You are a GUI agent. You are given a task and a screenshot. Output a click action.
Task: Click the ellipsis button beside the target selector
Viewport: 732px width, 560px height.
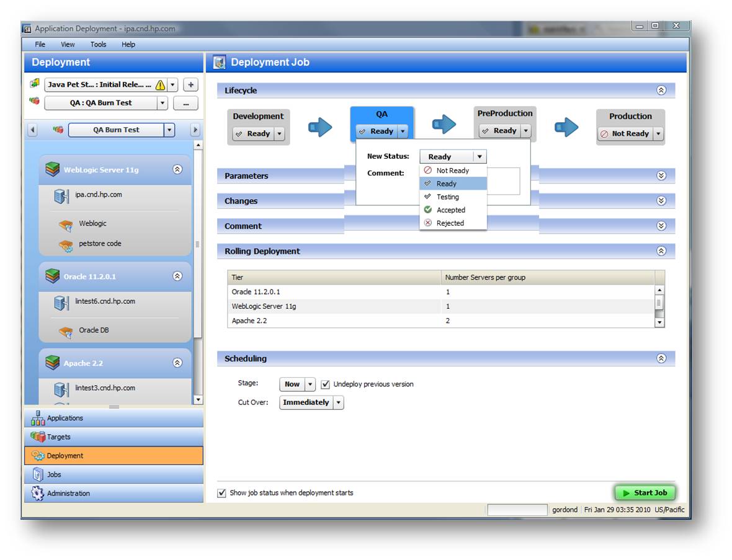point(186,103)
